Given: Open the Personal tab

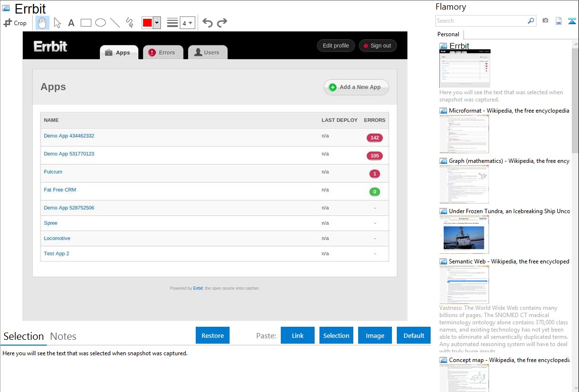Looking at the screenshot, I should (x=448, y=34).
